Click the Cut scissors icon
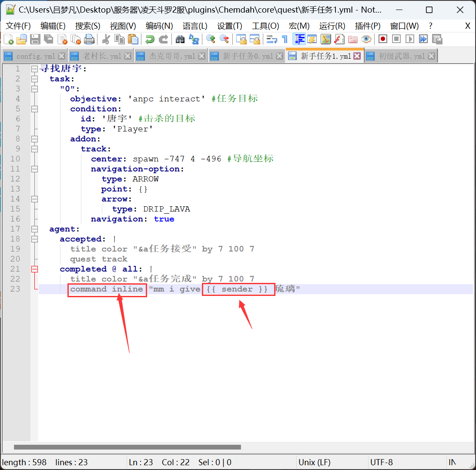This screenshot has width=476, height=470. coord(106,39)
